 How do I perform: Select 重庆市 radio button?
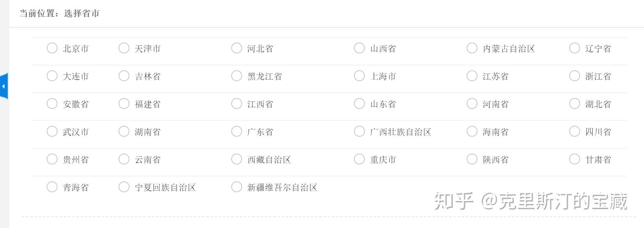[x=359, y=159]
